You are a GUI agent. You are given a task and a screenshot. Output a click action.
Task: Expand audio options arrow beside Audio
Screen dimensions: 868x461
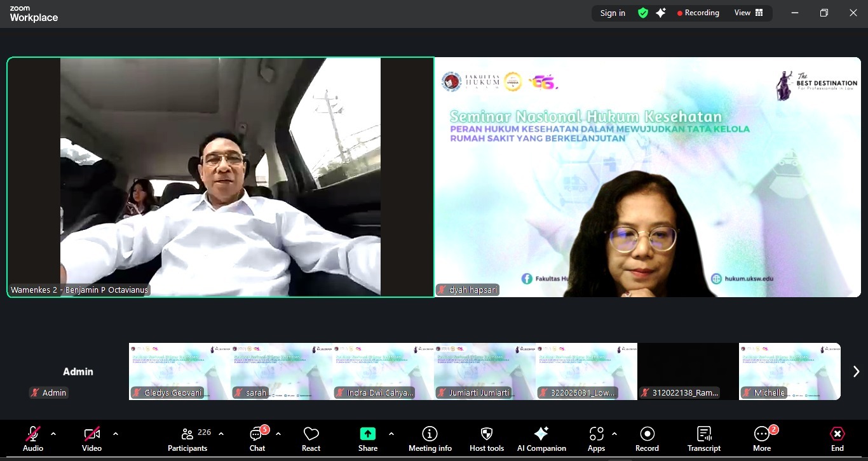(x=53, y=434)
